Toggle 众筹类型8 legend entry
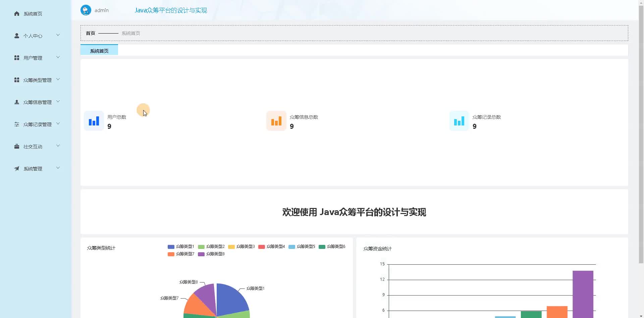Viewport: 644px width, 318px height. click(211, 254)
